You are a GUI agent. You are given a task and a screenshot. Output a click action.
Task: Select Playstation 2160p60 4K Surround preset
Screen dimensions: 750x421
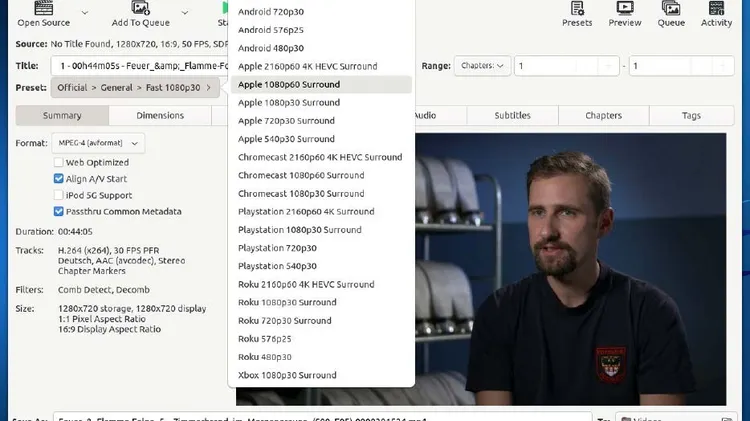321,211
